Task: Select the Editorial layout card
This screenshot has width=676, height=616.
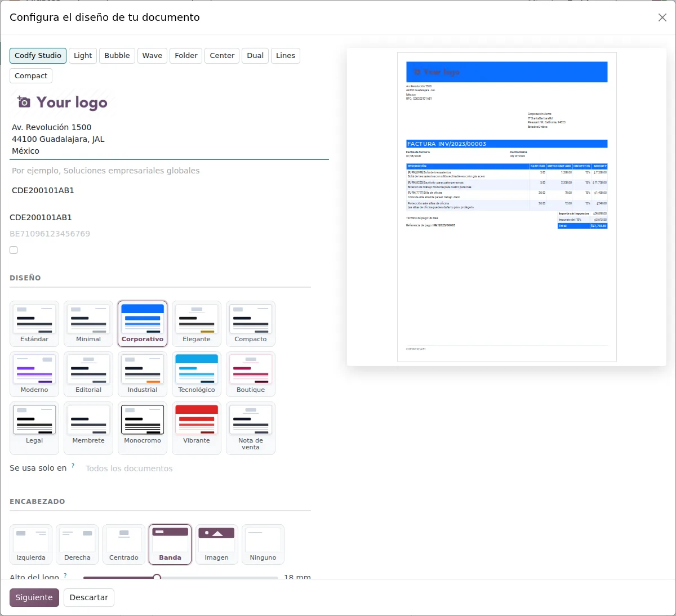Action: (x=88, y=374)
